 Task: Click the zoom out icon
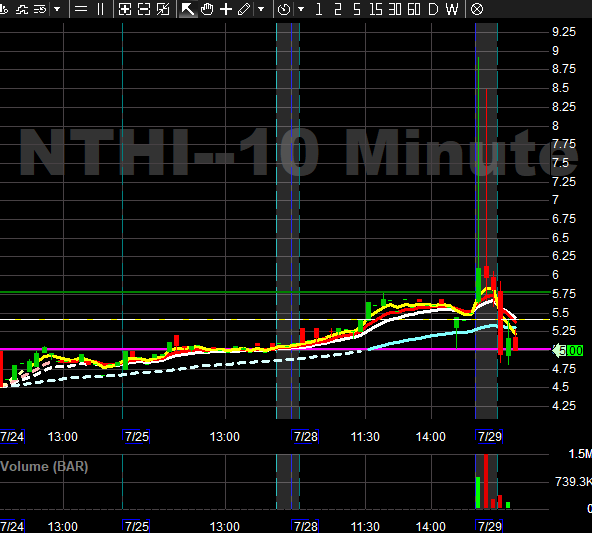click(x=144, y=9)
